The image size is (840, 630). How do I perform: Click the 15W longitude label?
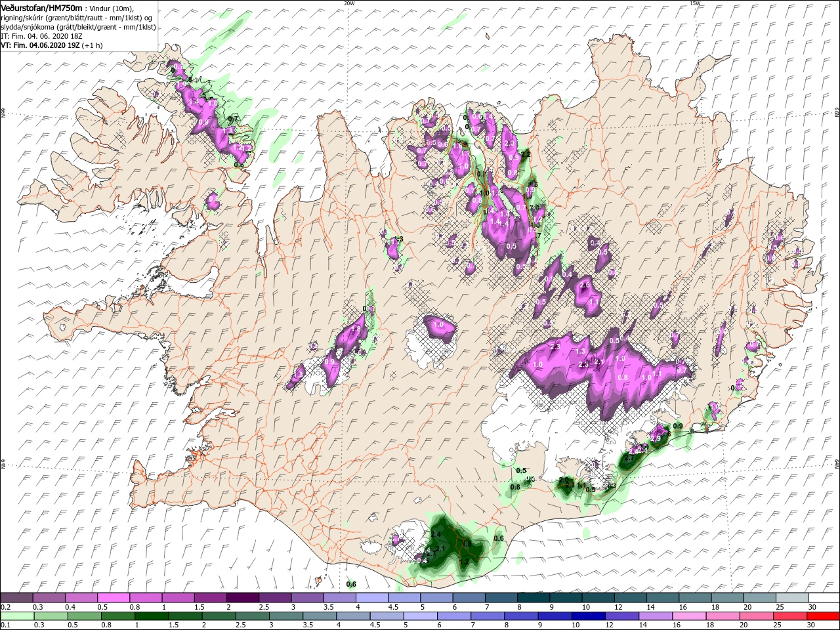coord(695,3)
